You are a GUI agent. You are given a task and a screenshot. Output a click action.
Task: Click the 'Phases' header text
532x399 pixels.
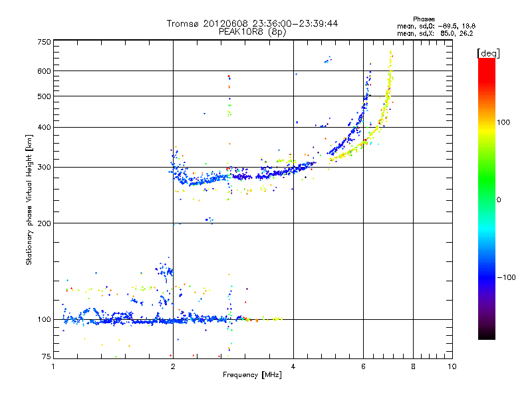point(424,19)
